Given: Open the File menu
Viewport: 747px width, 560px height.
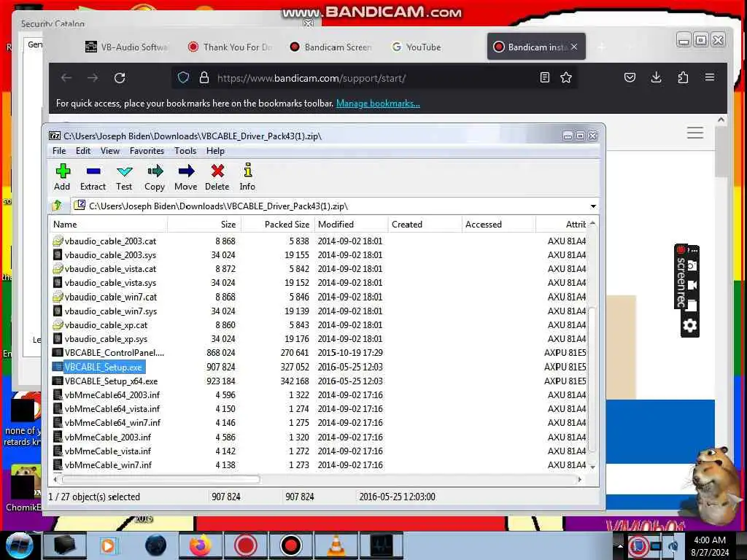Looking at the screenshot, I should pos(59,150).
